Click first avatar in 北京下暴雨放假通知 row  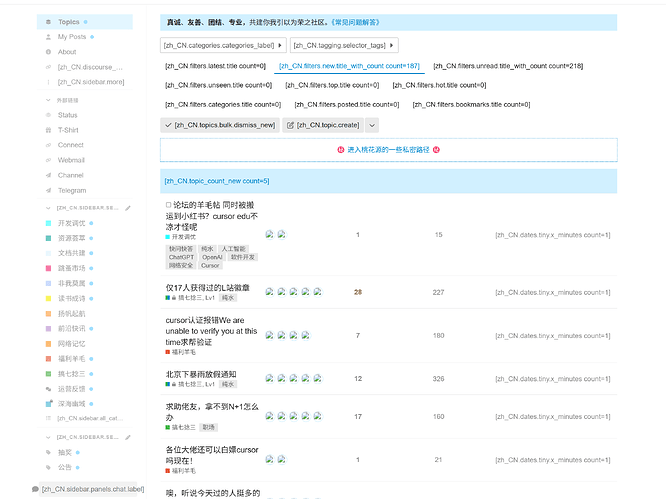tap(269, 378)
